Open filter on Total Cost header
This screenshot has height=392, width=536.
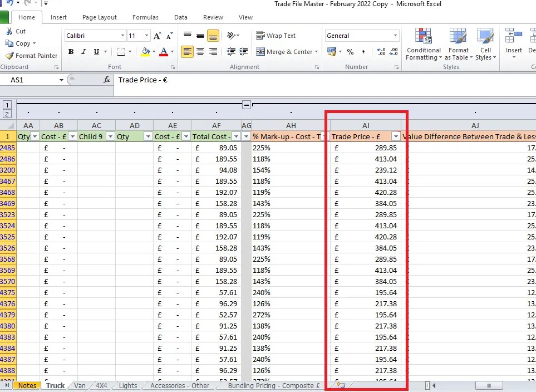click(236, 136)
